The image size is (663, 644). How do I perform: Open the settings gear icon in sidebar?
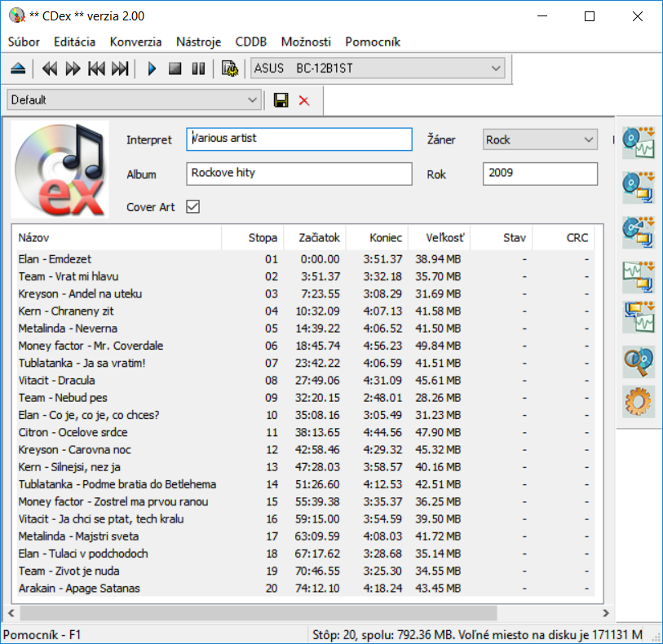point(639,403)
